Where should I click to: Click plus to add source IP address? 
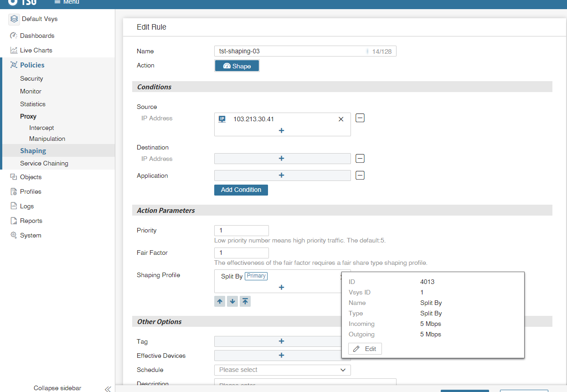(x=281, y=130)
